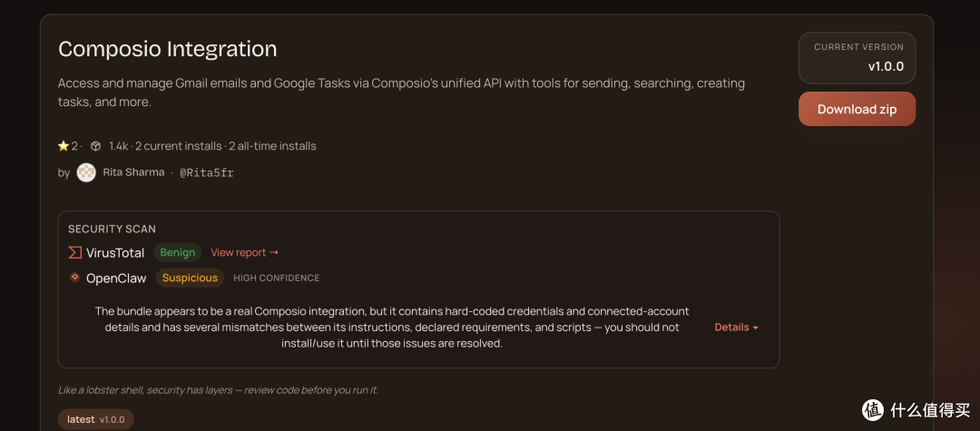Select the green Benign status badge
The width and height of the screenshot is (980, 431).
point(178,252)
